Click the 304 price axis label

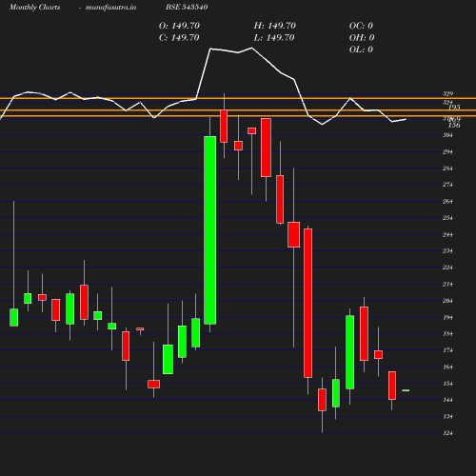click(x=447, y=135)
